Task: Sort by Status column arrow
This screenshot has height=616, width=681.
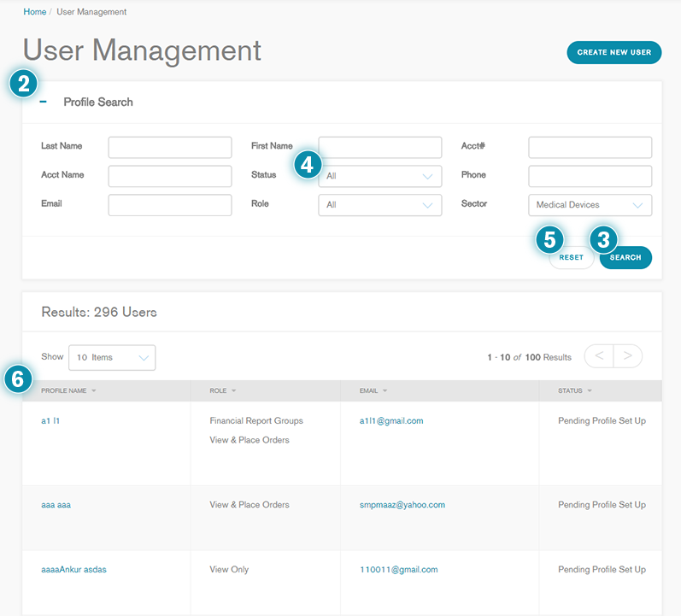Action: point(590,391)
